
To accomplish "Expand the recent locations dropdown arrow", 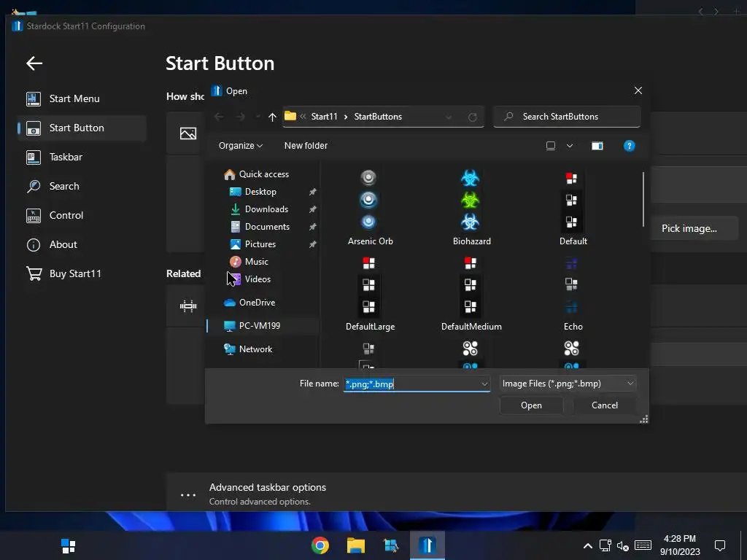I will [x=258, y=117].
